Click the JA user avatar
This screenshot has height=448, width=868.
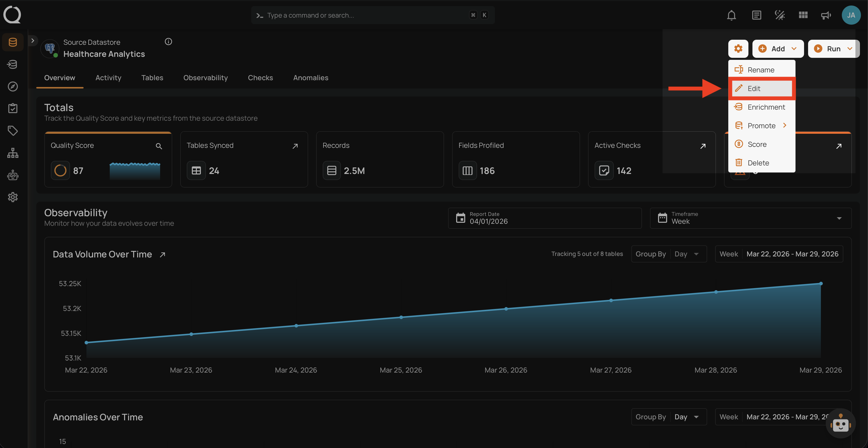coord(851,15)
